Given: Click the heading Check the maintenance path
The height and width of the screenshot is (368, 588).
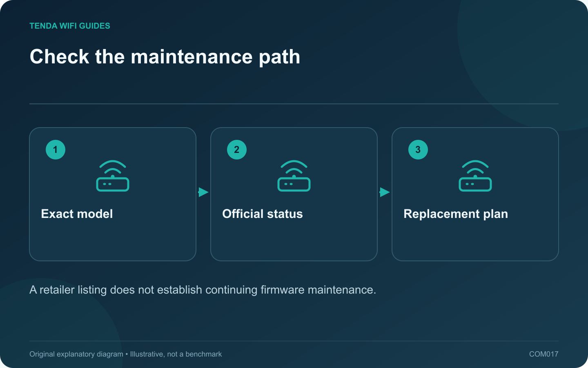Looking at the screenshot, I should pos(165,56).
